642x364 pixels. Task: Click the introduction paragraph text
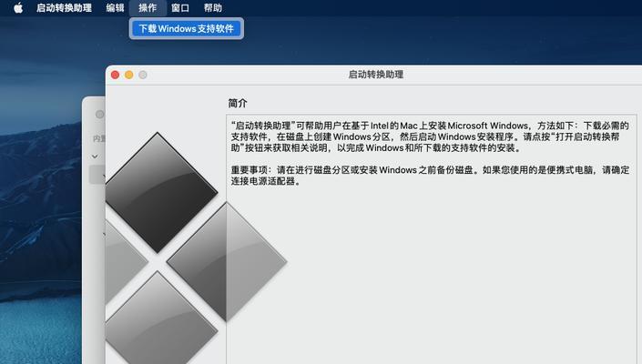coord(430,136)
